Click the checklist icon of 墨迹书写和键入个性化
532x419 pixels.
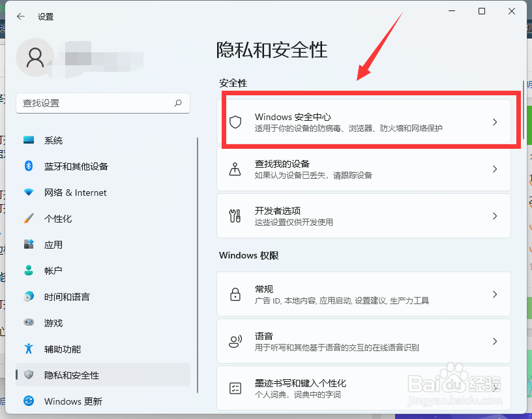(235, 388)
